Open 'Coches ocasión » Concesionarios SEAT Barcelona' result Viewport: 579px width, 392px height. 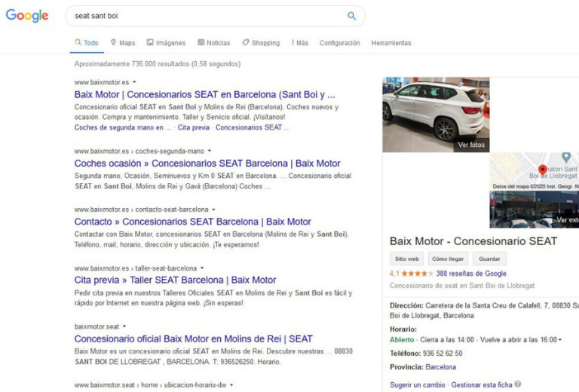tap(207, 163)
